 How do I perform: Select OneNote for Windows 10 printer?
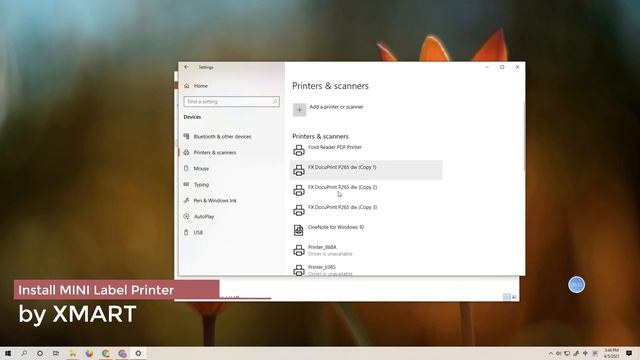tap(366, 230)
